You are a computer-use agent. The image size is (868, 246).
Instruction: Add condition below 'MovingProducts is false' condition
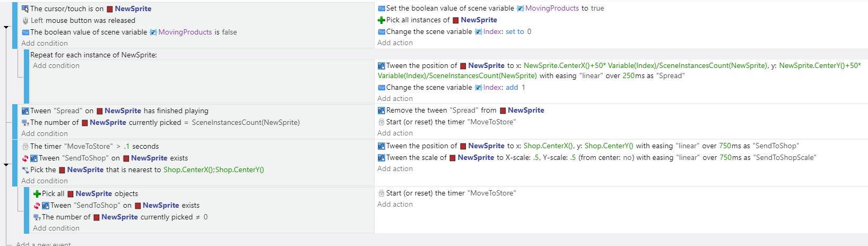coord(45,44)
